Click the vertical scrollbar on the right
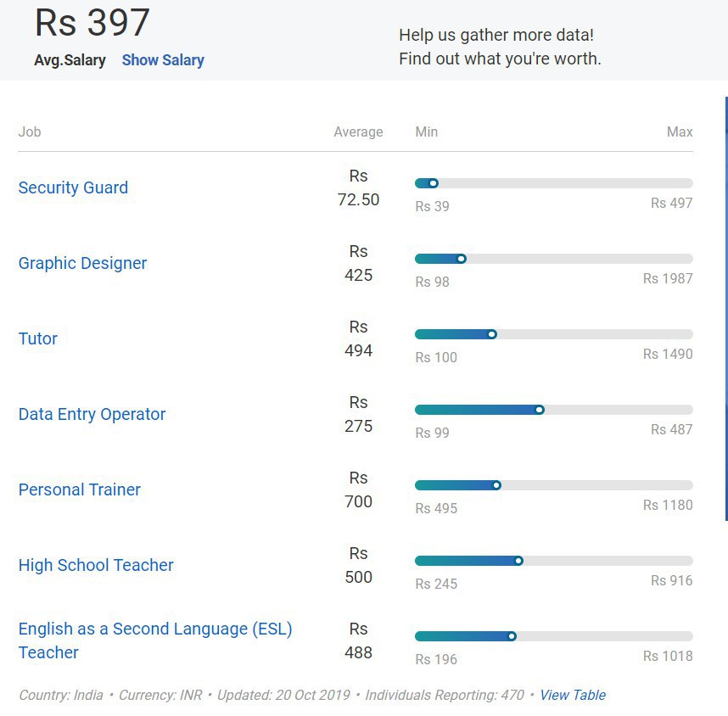This screenshot has width=728, height=716. pyautogui.click(x=726, y=309)
